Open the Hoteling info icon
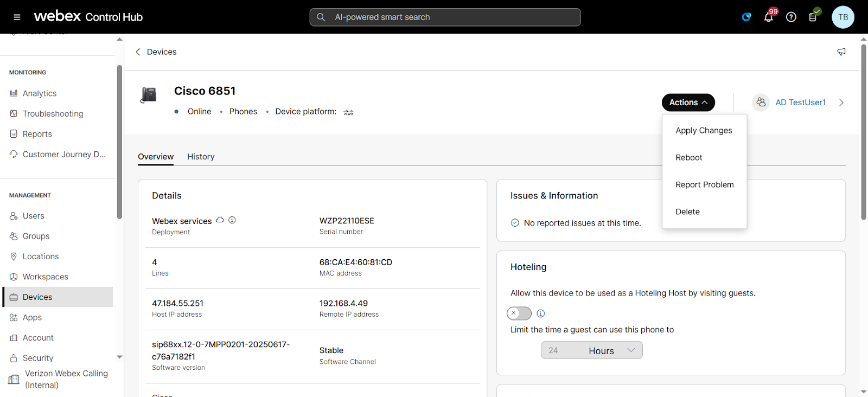Screen dimensions: 868x397 pyautogui.click(x=541, y=313)
